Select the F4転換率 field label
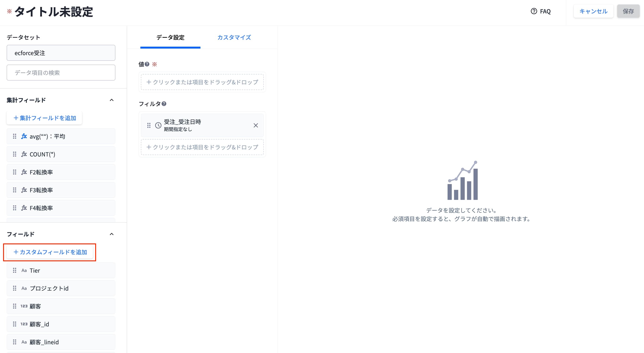This screenshot has height=353, width=644. pyautogui.click(x=41, y=208)
